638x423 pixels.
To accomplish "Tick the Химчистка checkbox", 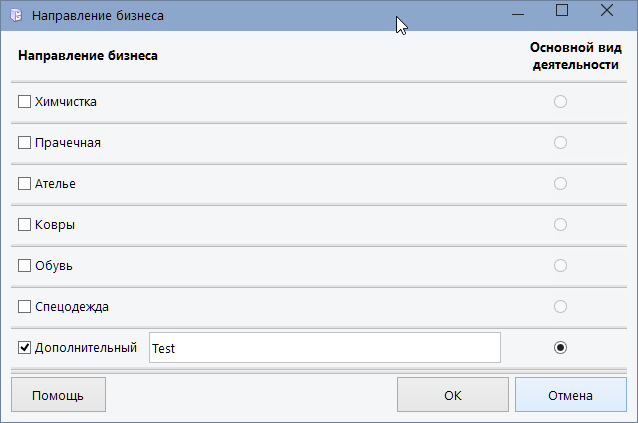I will 25,101.
